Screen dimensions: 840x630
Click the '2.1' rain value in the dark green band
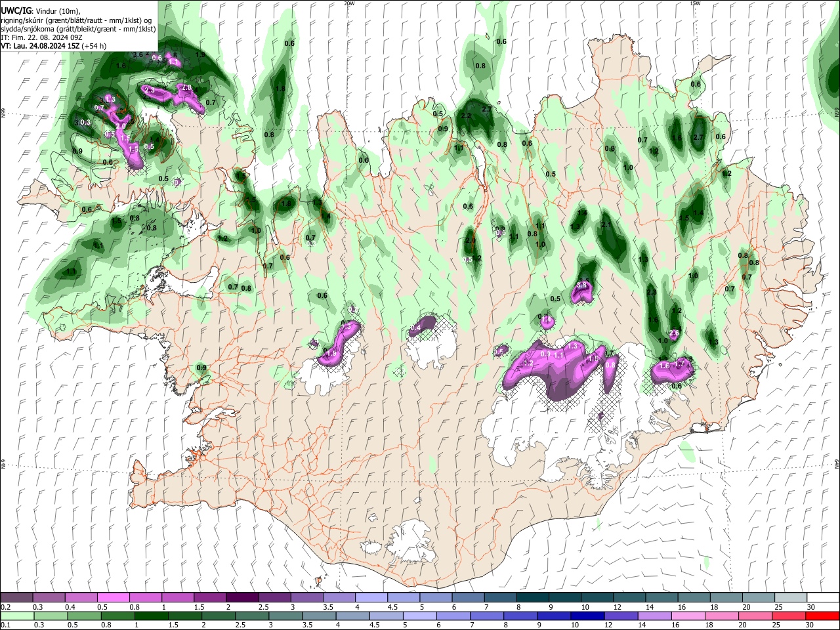[x=606, y=225]
